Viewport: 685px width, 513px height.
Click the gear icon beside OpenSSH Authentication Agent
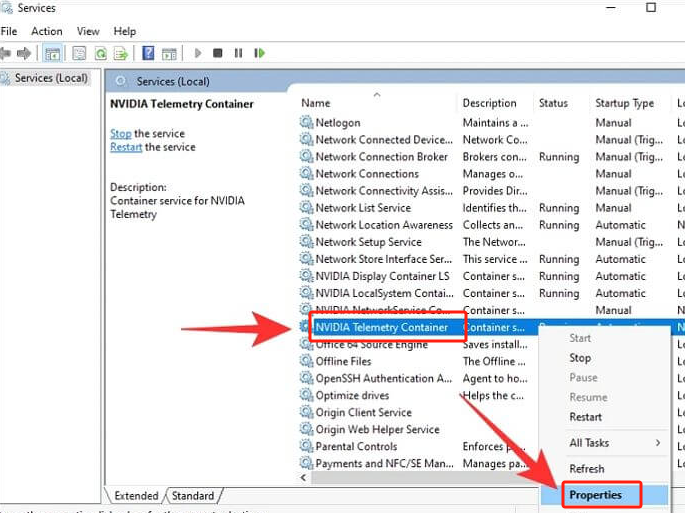[x=306, y=378]
